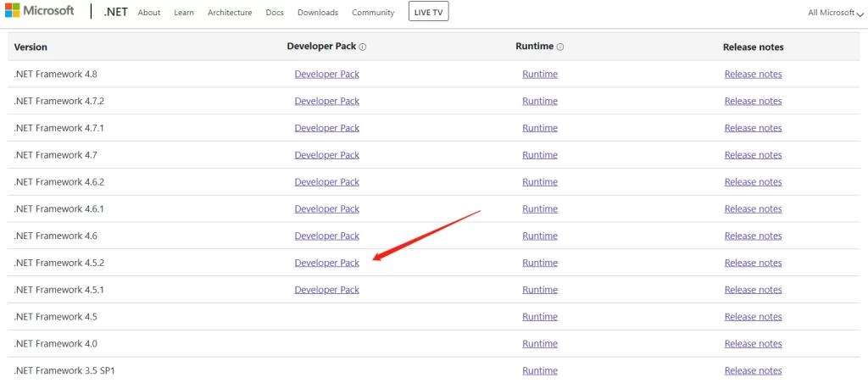This screenshot has height=383, width=868.
Task: Open Release notes for .NET Framework 4.5
Action: 753,317
